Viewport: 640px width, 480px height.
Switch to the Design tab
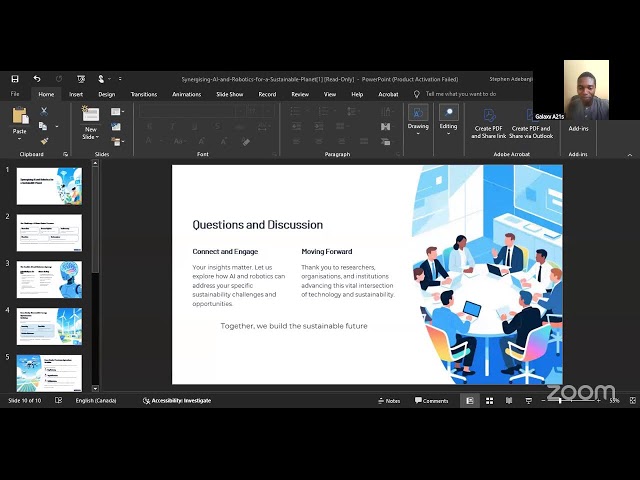pos(107,94)
